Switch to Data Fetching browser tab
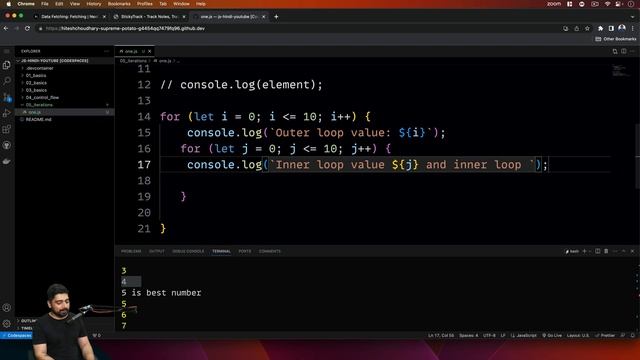This screenshot has height=360, width=640. pyautogui.click(x=70, y=17)
